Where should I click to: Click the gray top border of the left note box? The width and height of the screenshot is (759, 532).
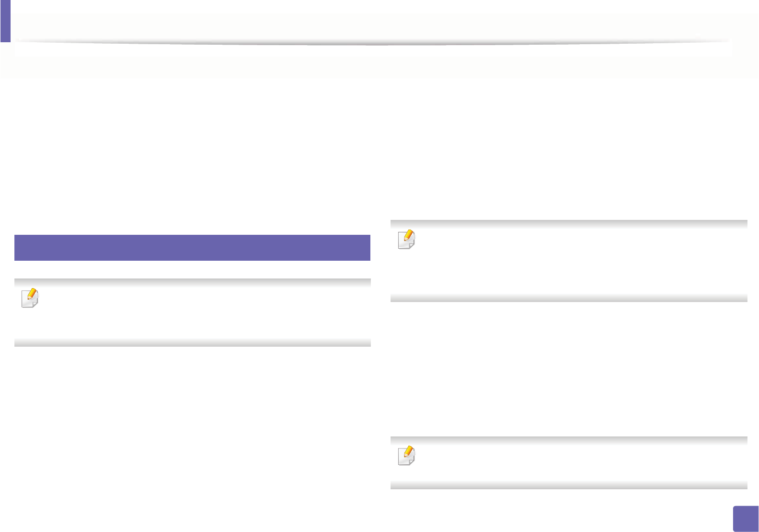192,282
